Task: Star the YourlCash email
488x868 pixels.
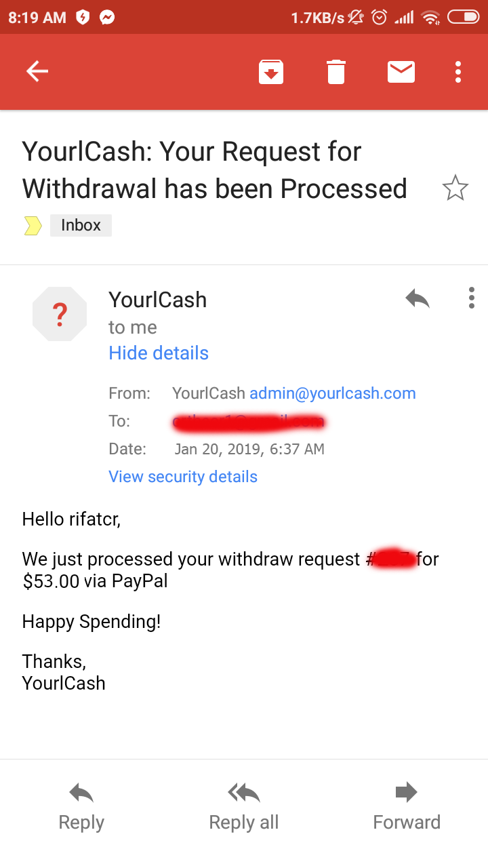Action: (x=455, y=188)
